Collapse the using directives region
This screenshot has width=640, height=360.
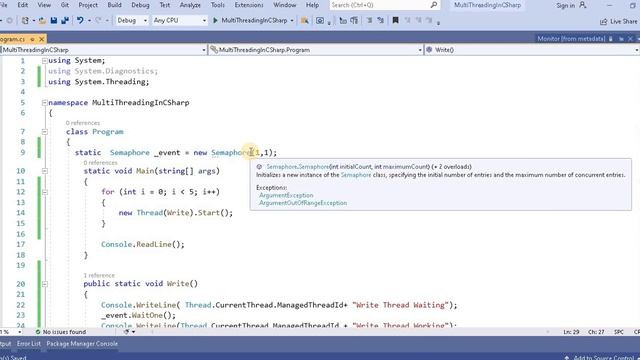point(44,61)
